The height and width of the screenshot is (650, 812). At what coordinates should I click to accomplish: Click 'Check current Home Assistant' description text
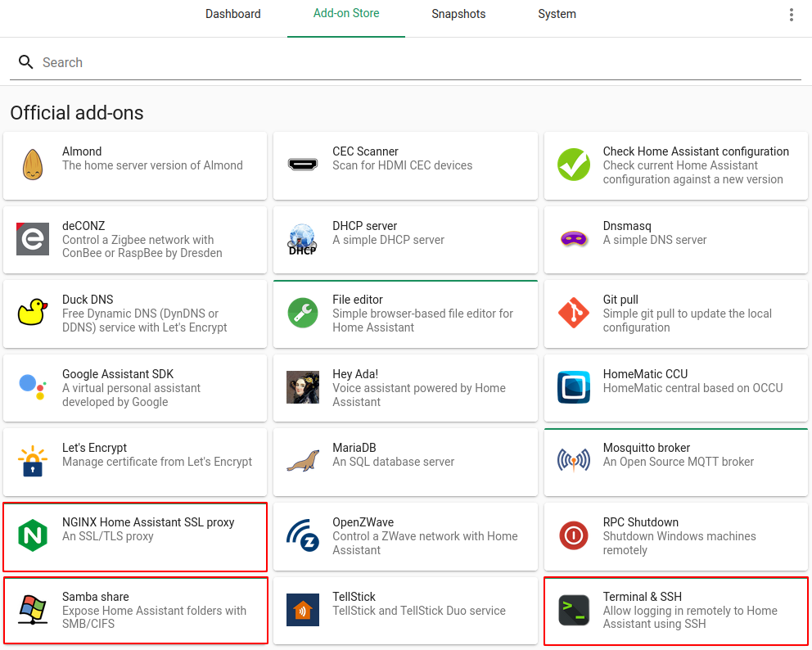pos(692,173)
